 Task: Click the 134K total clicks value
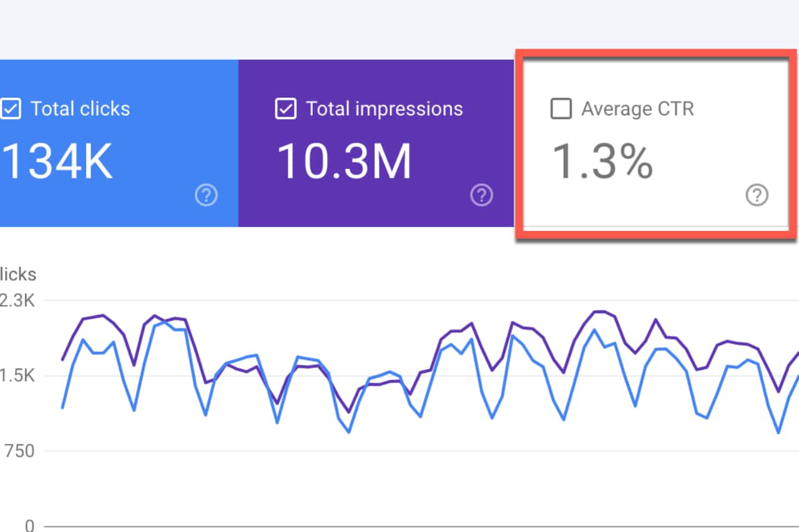click(56, 162)
